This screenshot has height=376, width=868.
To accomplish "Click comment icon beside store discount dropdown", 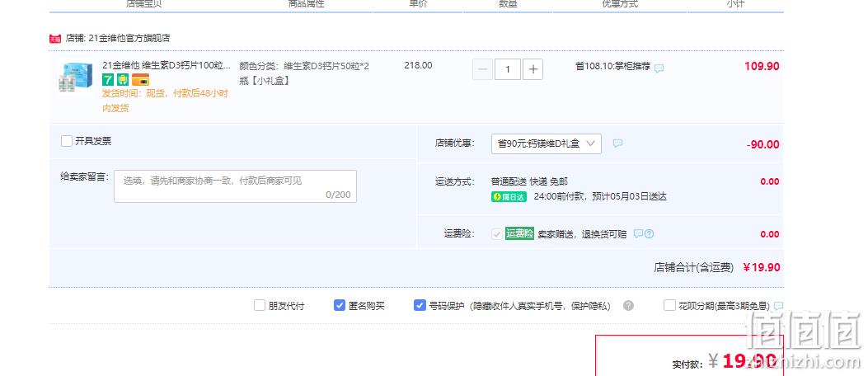I will 617,143.
